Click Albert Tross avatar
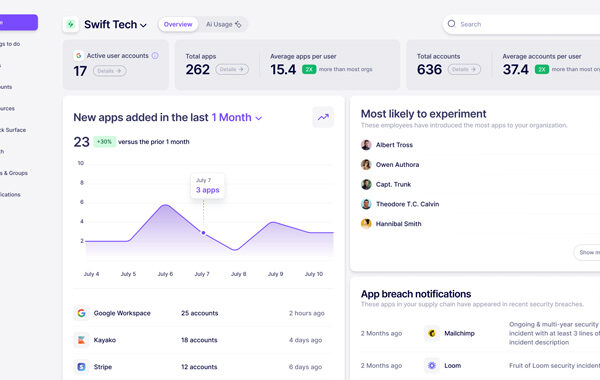Image resolution: width=600 pixels, height=380 pixels. click(366, 145)
